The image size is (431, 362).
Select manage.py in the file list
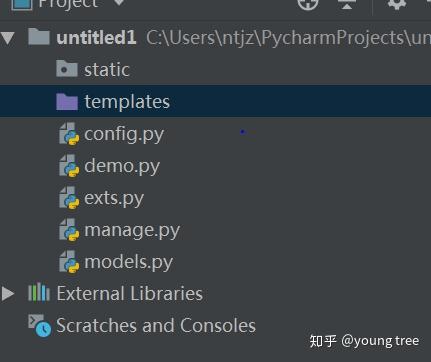pyautogui.click(x=132, y=230)
